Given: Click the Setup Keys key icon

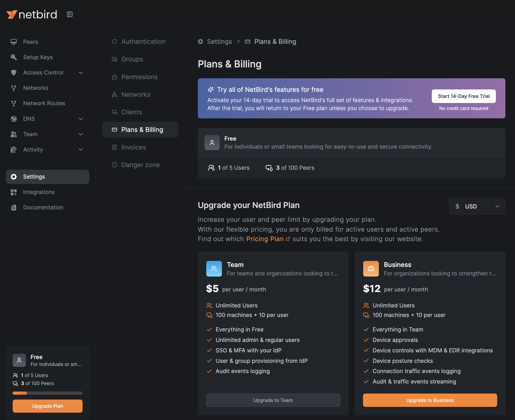Looking at the screenshot, I should click(x=14, y=57).
